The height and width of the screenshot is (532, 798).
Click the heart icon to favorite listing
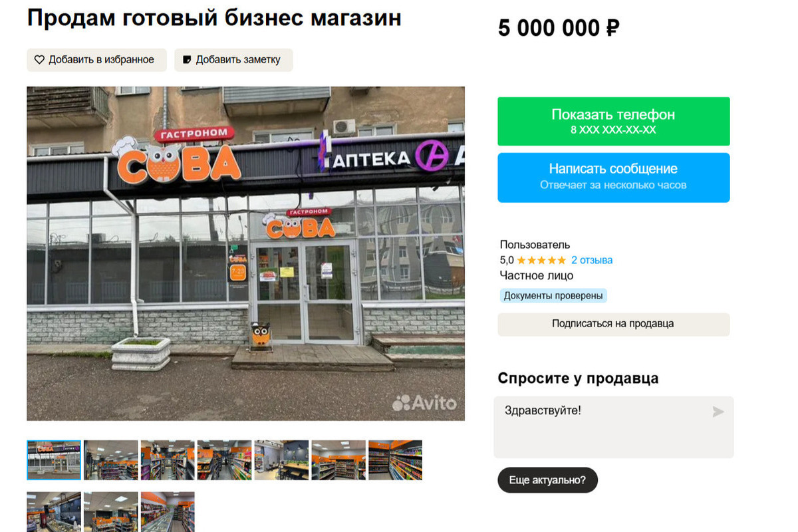pos(39,60)
